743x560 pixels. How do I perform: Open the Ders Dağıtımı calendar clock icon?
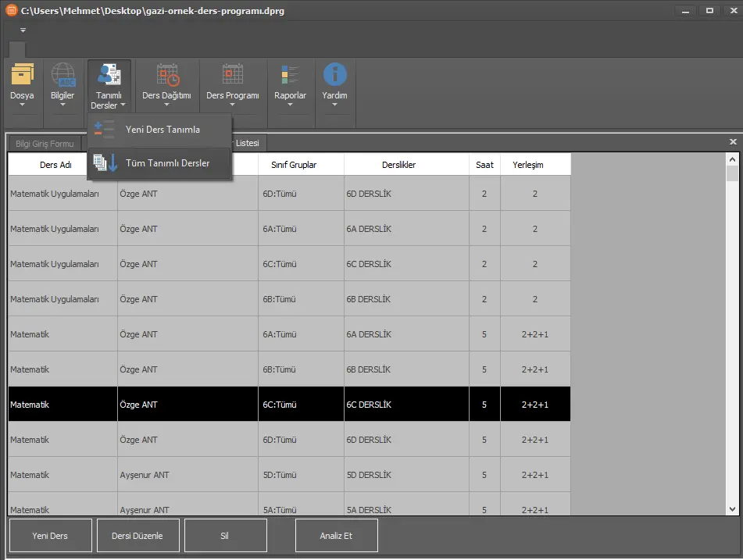166,75
